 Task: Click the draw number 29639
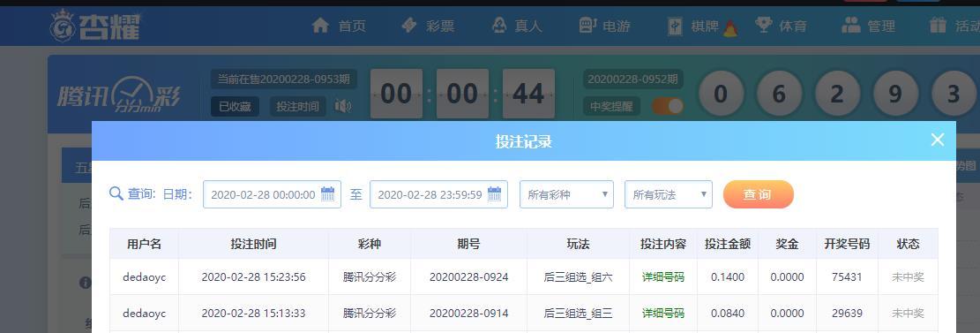pyautogui.click(x=847, y=313)
